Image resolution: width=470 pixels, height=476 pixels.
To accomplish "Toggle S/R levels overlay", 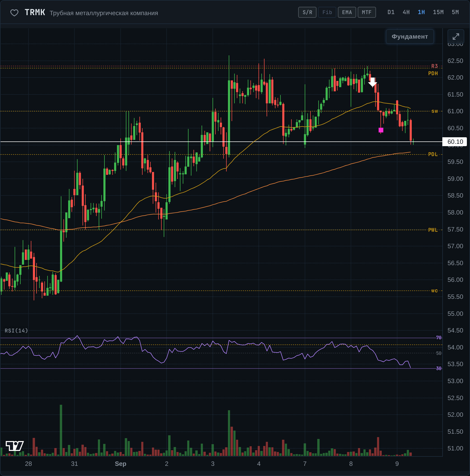I will pyautogui.click(x=307, y=12).
